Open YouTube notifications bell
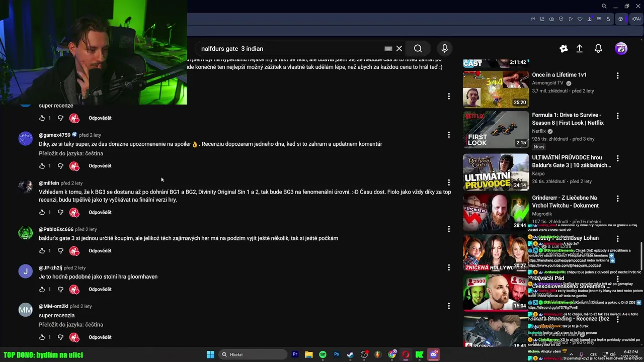Image resolution: width=644 pixels, height=362 pixels. (x=598, y=49)
